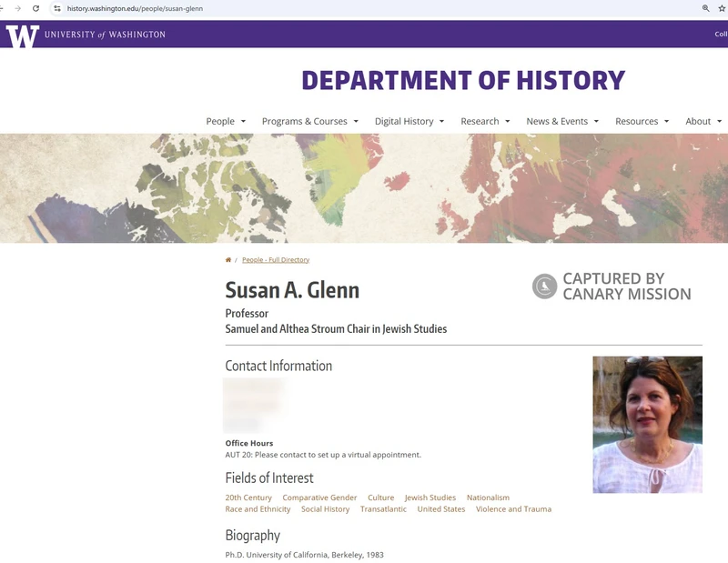Click the Nationalism interest link

488,498
